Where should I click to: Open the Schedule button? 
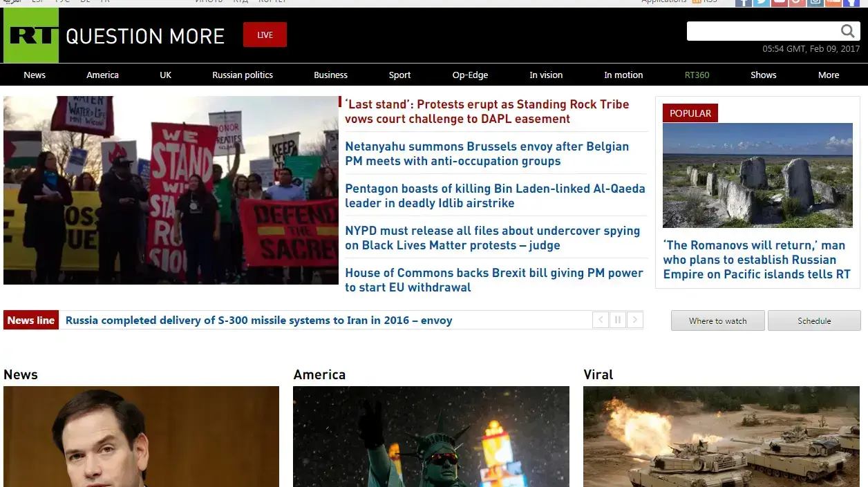[x=814, y=321]
